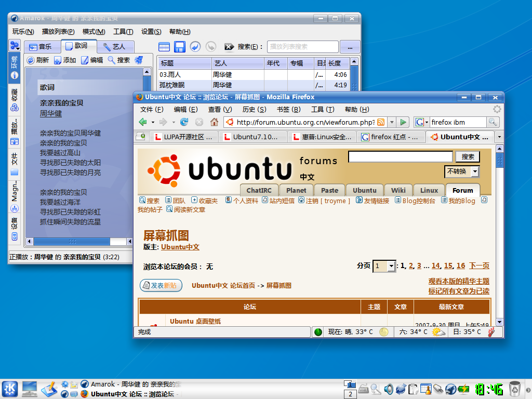Click RSS feed icon in address bar
The height and width of the screenshot is (399, 532).
click(x=381, y=122)
